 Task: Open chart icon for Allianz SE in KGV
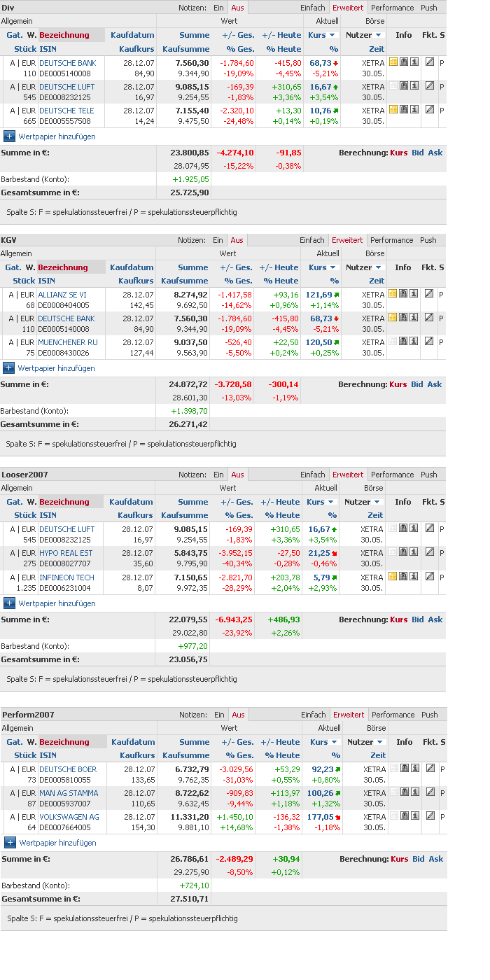pos(403,294)
